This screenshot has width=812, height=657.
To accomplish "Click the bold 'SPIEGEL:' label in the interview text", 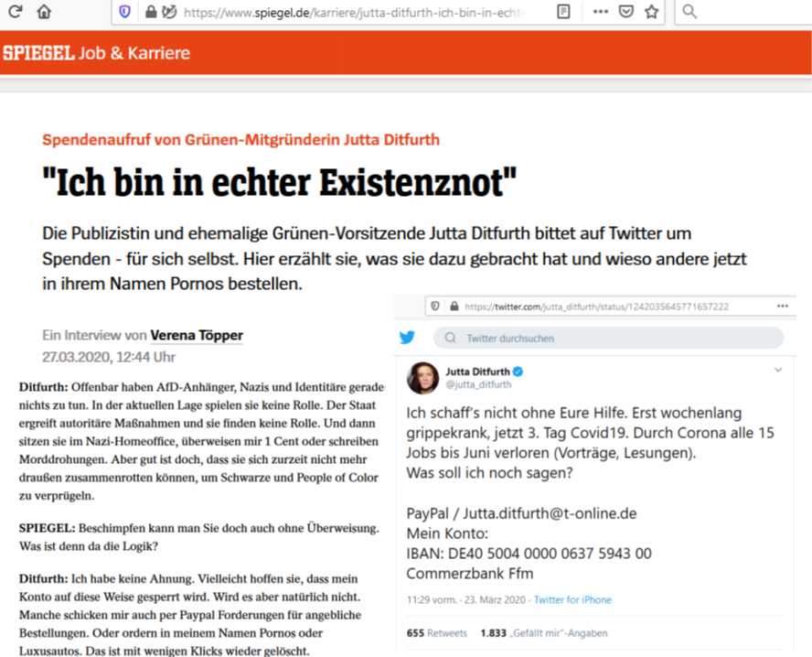I will (48, 528).
